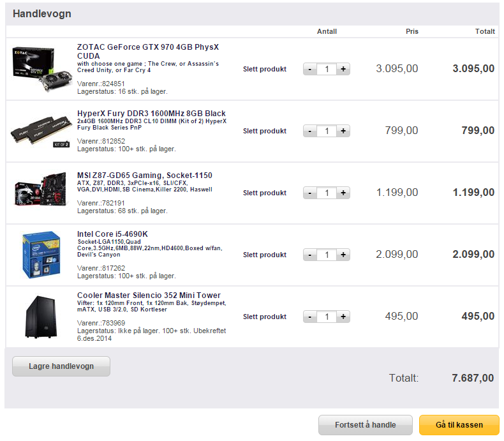
Task: Click quantity field for ZOTAC GeForce GTX 970
Action: pyautogui.click(x=327, y=69)
